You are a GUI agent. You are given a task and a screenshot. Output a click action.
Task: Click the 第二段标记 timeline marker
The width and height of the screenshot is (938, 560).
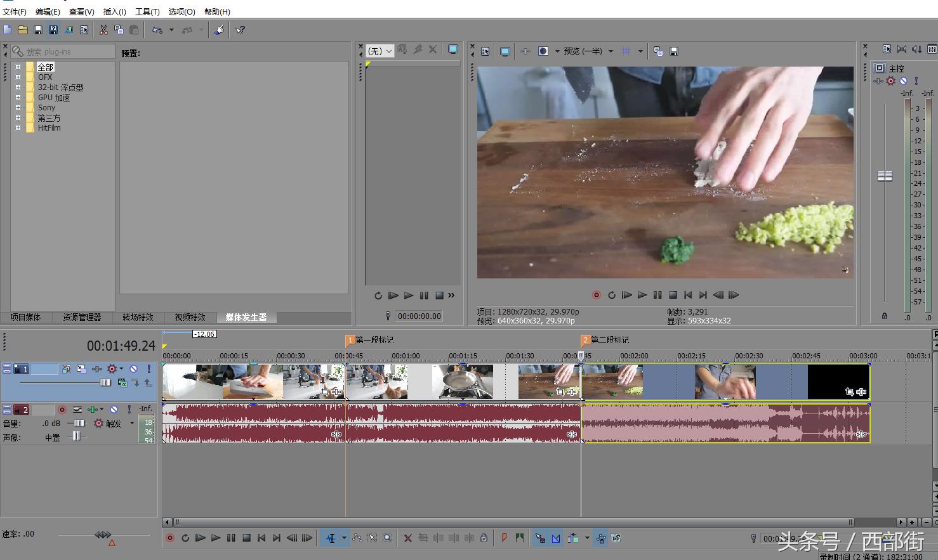point(586,340)
